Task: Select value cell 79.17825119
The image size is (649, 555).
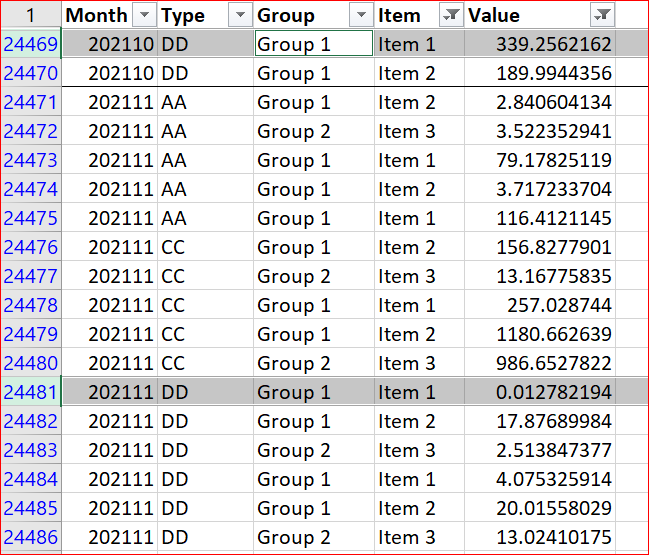Action: (540, 160)
